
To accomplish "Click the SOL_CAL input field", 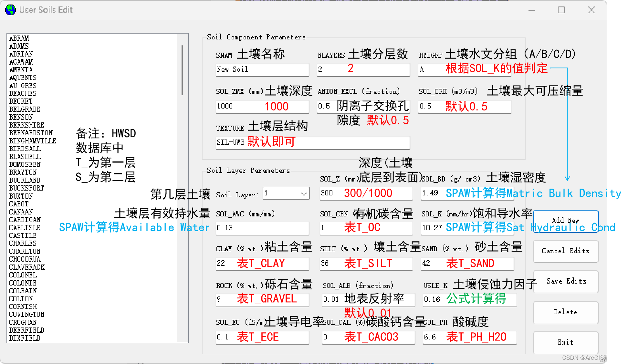I will (369, 337).
